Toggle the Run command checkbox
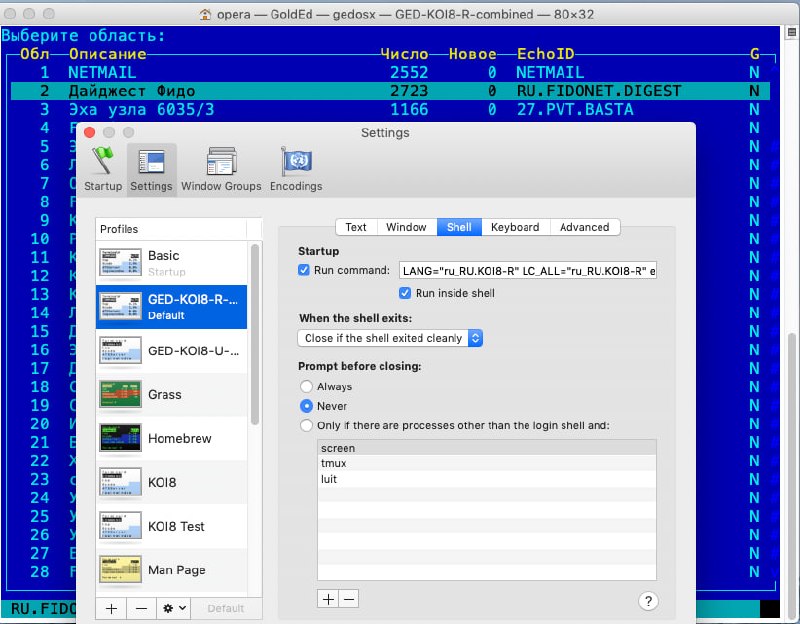Image resolution: width=800 pixels, height=624 pixels. click(x=305, y=270)
